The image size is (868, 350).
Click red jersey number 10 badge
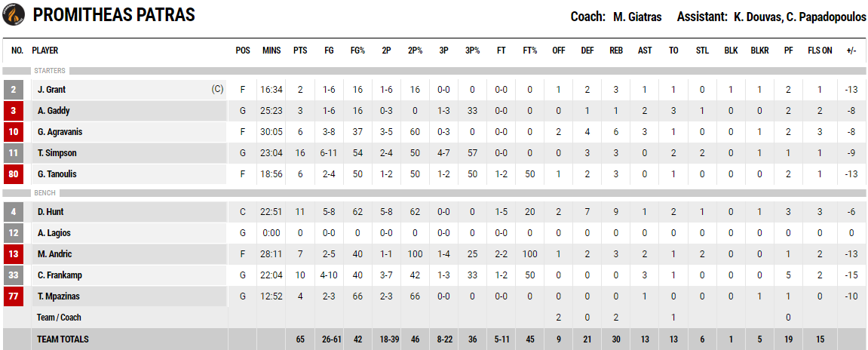pos(13,132)
